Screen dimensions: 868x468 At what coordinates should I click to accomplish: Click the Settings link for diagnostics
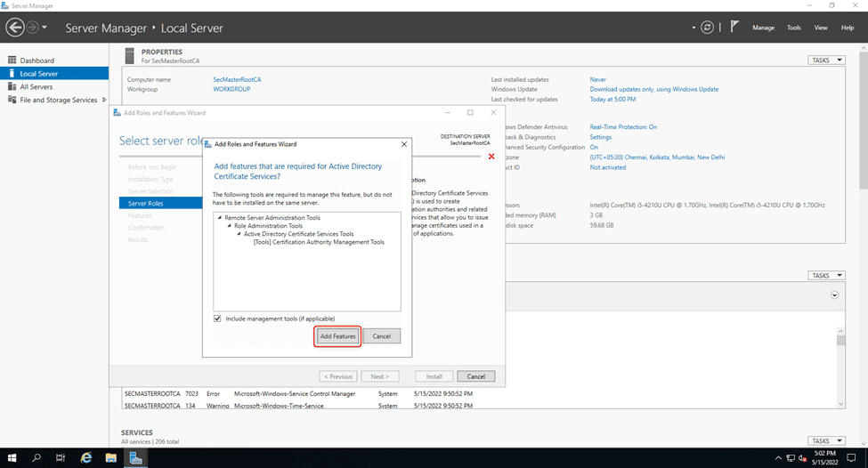pyautogui.click(x=601, y=137)
